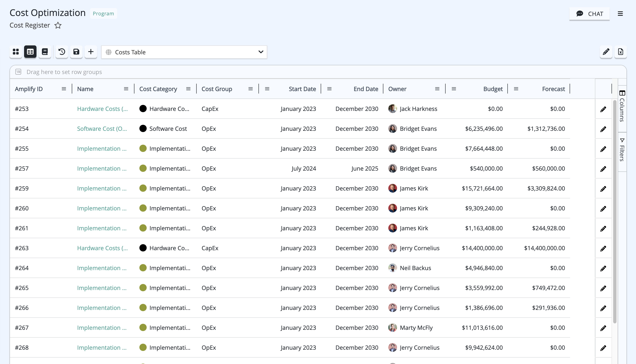Edit row #265 with pencil icon
Image resolution: width=636 pixels, height=364 pixels.
pyautogui.click(x=603, y=288)
